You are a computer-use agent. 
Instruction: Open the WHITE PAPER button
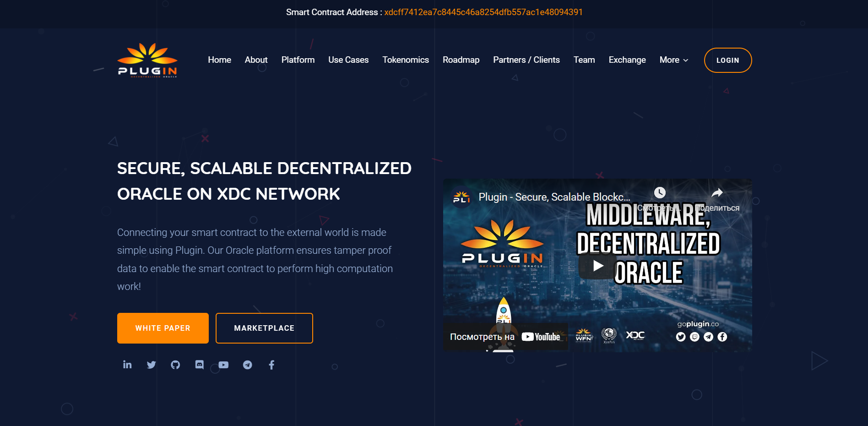coord(163,328)
